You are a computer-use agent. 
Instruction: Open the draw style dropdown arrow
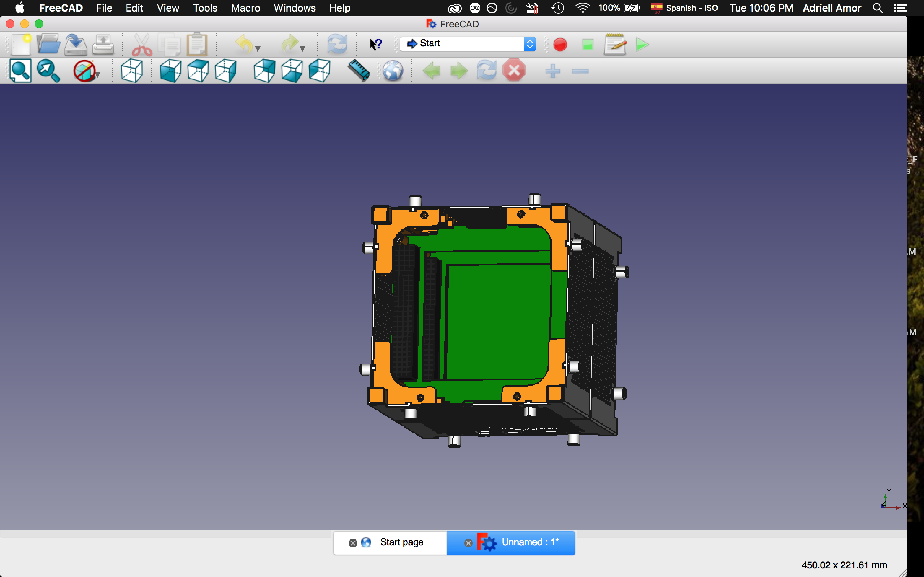pyautogui.click(x=98, y=75)
